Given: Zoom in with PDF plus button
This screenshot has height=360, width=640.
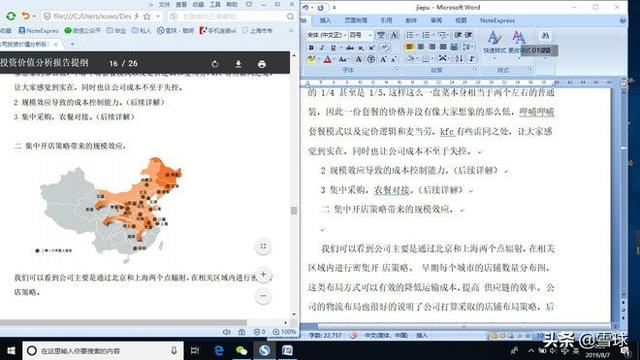Looking at the screenshot, I should 263,274.
